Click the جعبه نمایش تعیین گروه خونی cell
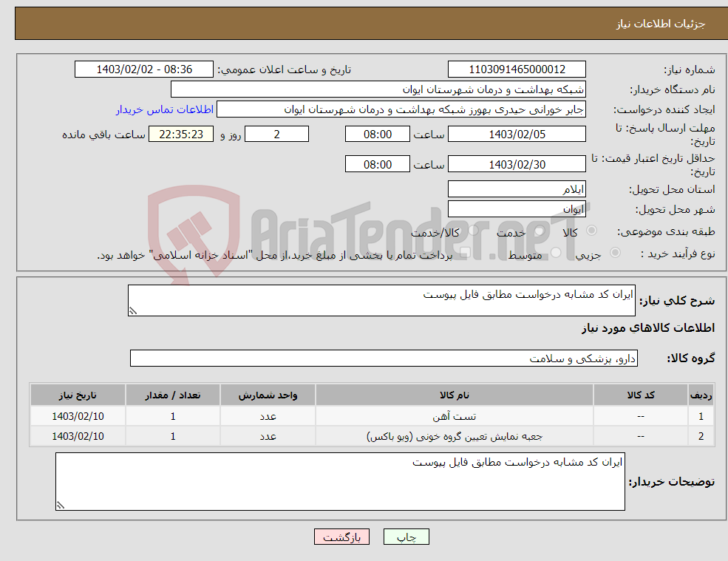The height and width of the screenshot is (561, 728). click(x=455, y=436)
